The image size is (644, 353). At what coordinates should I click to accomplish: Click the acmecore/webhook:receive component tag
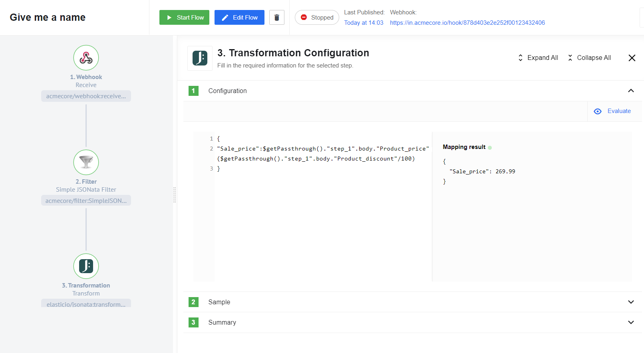coord(86,96)
